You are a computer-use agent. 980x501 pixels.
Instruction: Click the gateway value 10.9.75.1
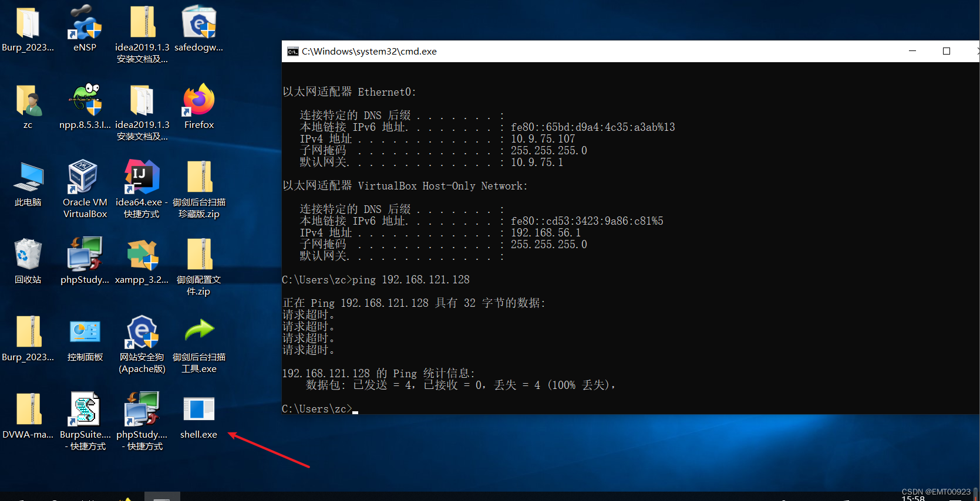(x=537, y=163)
